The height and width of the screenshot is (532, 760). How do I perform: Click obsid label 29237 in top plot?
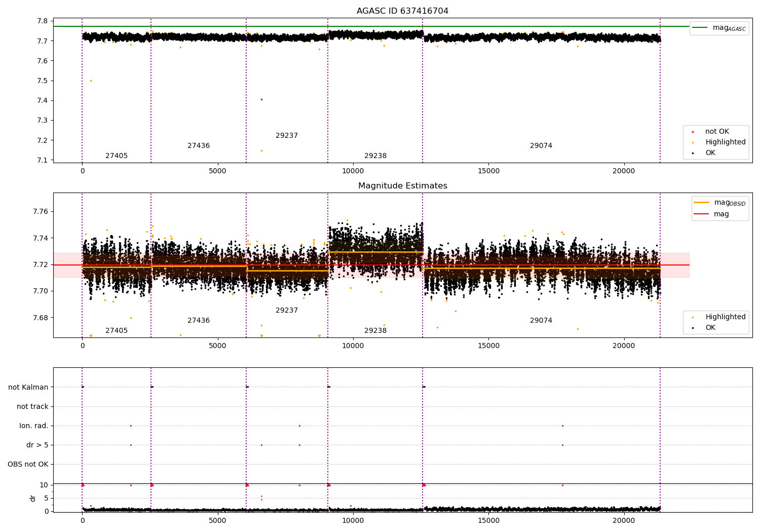pos(287,135)
